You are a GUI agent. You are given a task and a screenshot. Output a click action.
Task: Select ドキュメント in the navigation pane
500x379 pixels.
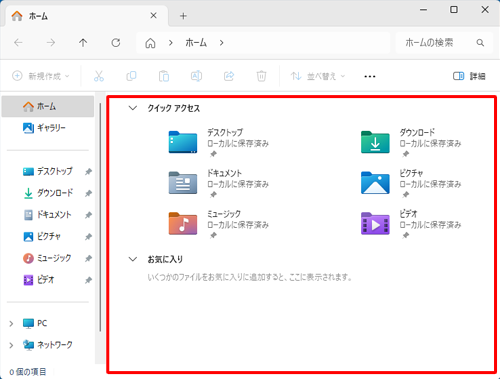point(48,215)
